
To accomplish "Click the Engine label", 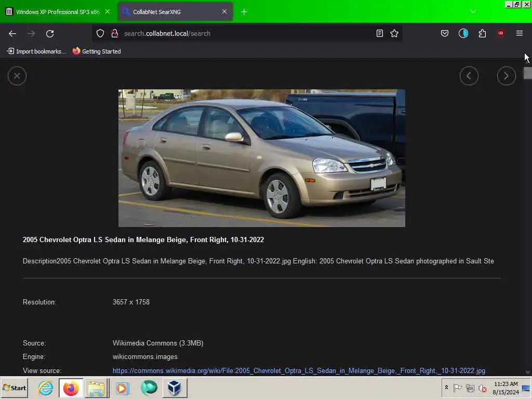I will [34, 356].
